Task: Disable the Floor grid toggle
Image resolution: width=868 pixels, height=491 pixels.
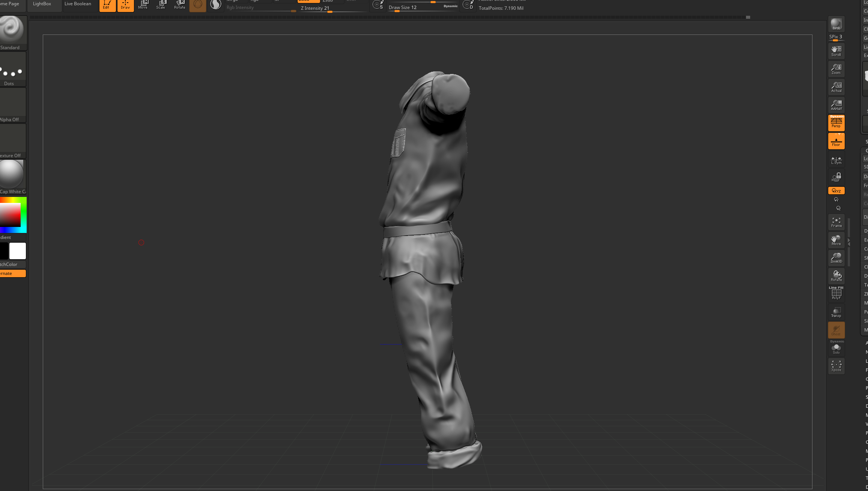Action: tap(836, 141)
